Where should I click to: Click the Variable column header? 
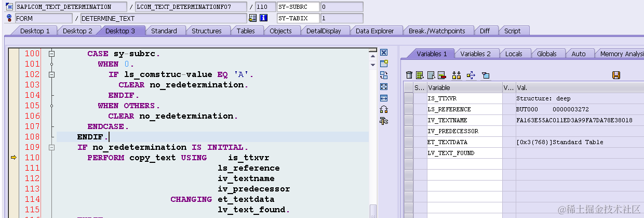tap(464, 87)
